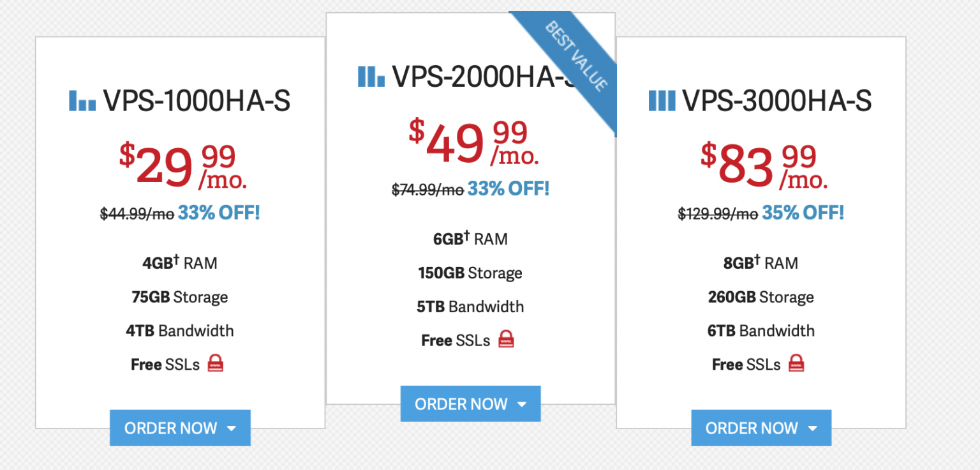Click the bar chart icon beside VPS-1000HA-S
The height and width of the screenshot is (470, 980).
click(82, 100)
